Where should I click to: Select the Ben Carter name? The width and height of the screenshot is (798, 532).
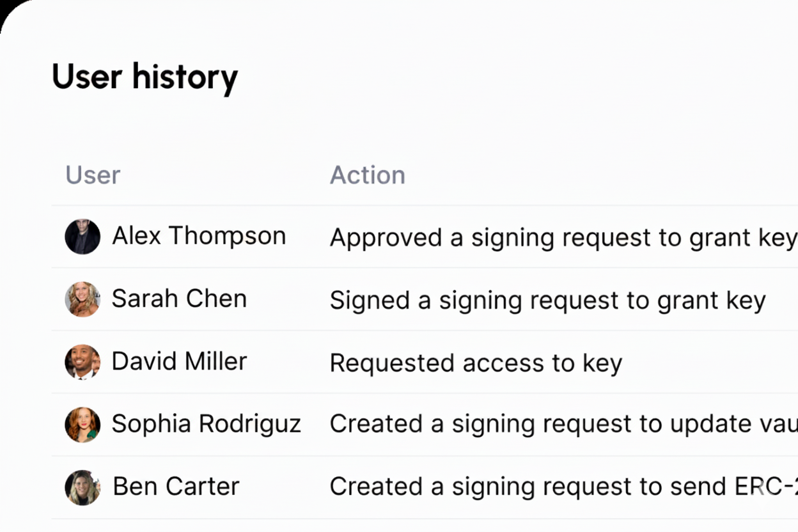coord(176,487)
